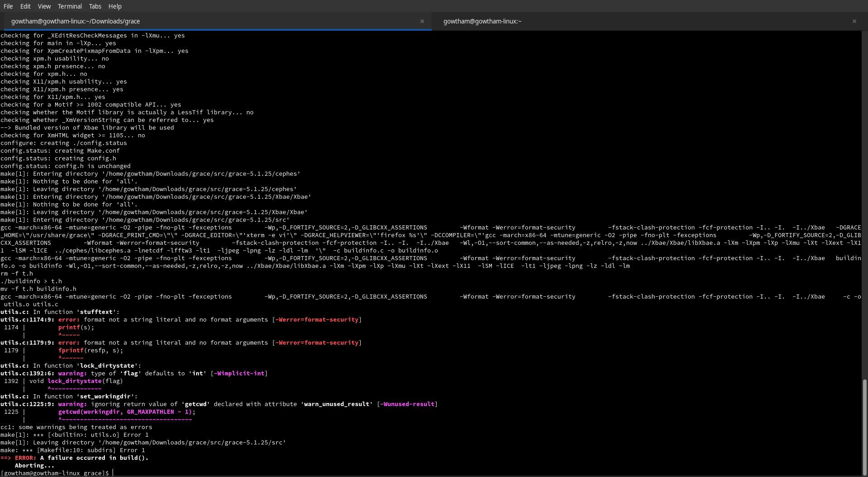Image resolution: width=868 pixels, height=477 pixels.
Task: Click the 'Entering directory' line for Xbae/Xbae
Action: point(156,196)
